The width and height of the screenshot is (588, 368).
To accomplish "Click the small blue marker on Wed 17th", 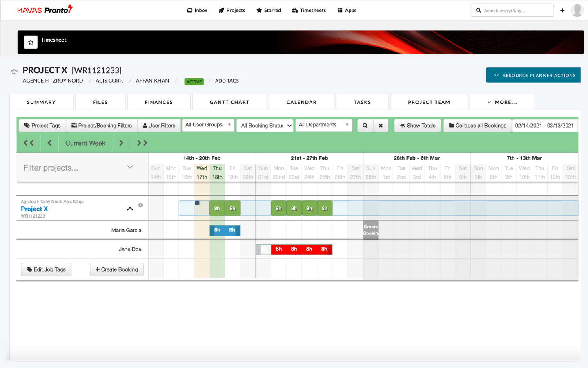I will [x=197, y=203].
